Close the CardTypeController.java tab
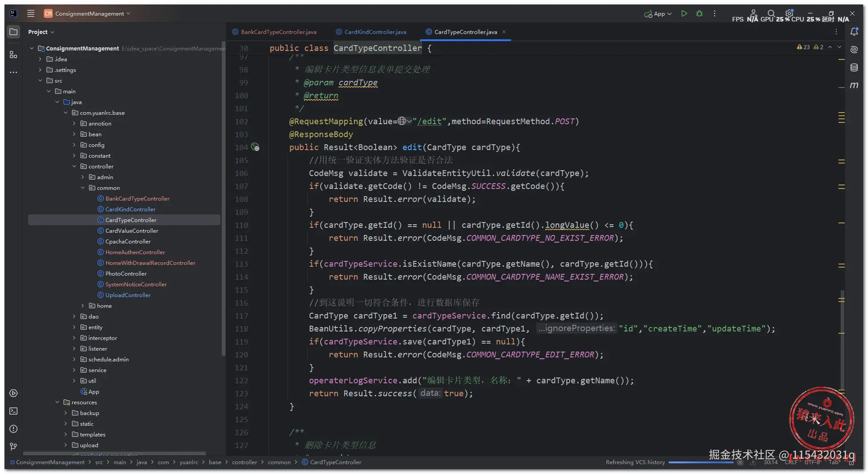The width and height of the screenshot is (868, 474). [504, 32]
